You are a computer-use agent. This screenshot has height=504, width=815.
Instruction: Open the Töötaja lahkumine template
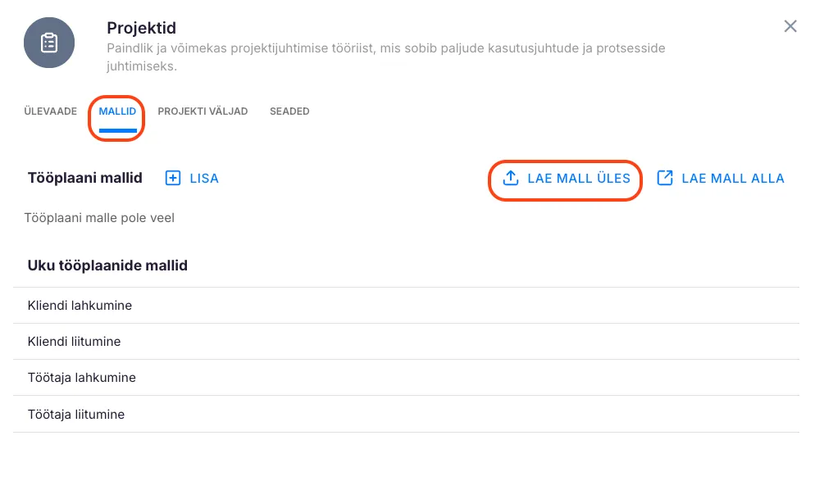(x=81, y=378)
